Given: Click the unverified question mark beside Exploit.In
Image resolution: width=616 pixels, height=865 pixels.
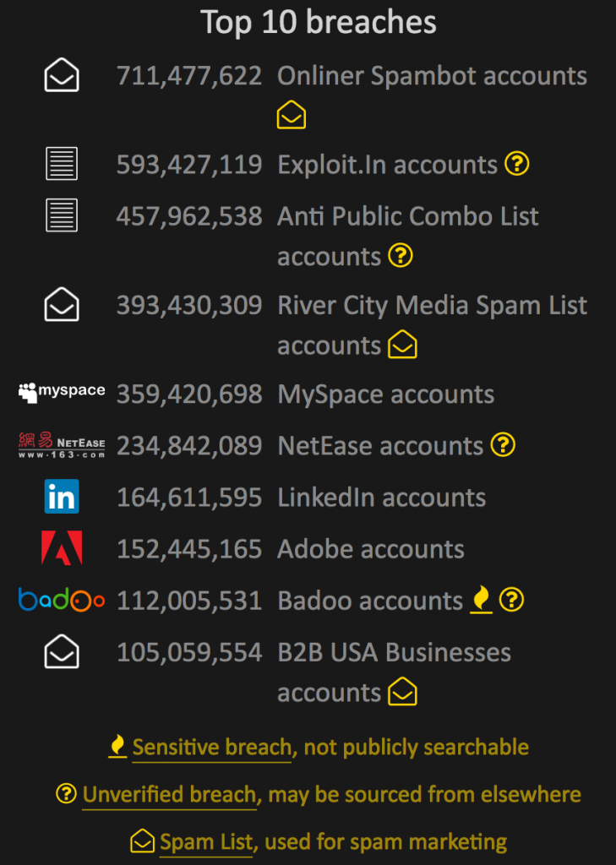Looking at the screenshot, I should click(517, 163).
